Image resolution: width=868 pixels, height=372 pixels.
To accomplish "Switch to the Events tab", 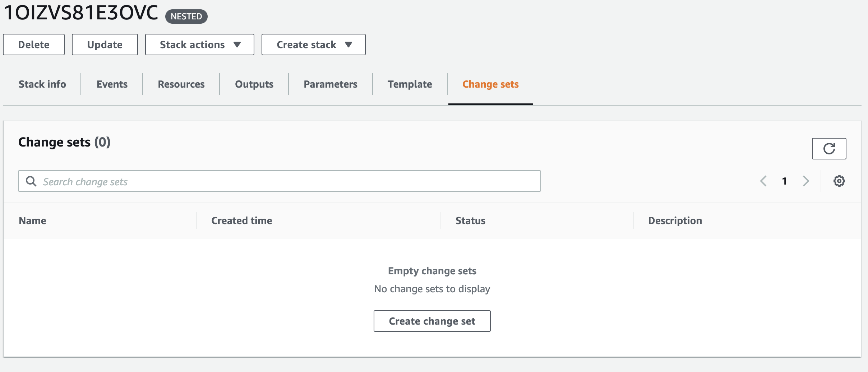I will coord(112,84).
